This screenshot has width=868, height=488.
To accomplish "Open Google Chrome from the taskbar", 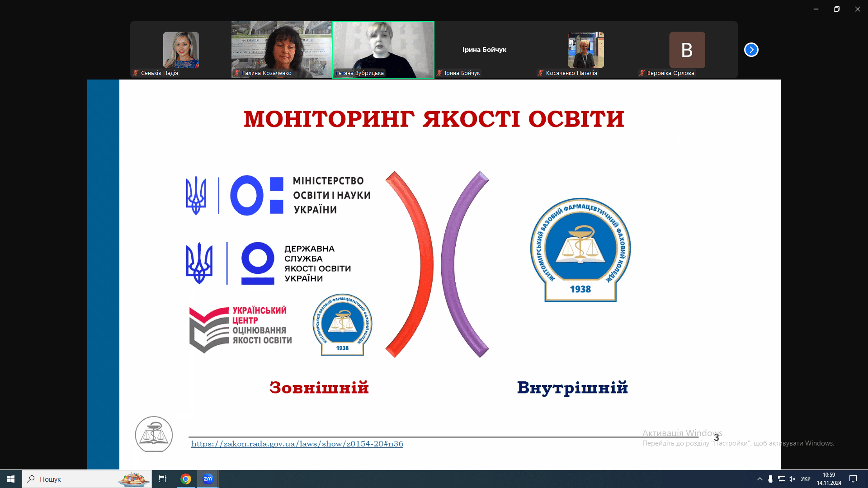I will point(186,479).
